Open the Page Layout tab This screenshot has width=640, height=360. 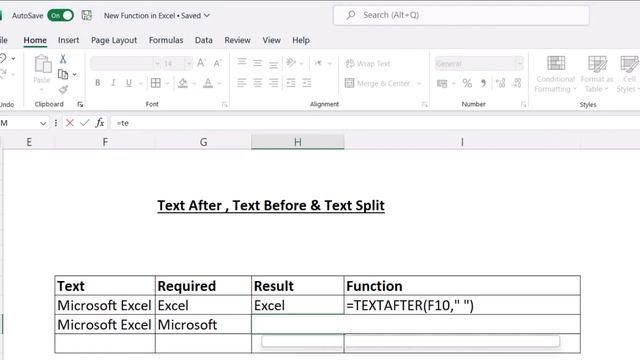pos(114,40)
